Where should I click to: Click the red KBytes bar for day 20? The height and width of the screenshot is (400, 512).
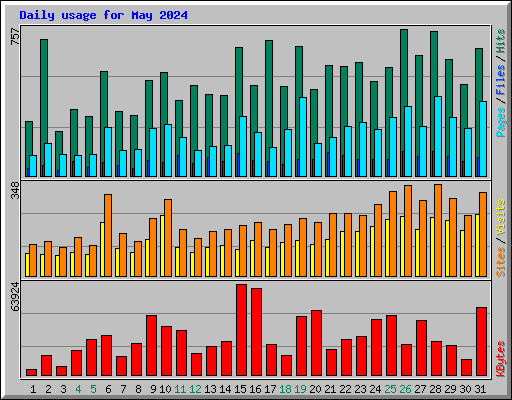pyautogui.click(x=316, y=343)
